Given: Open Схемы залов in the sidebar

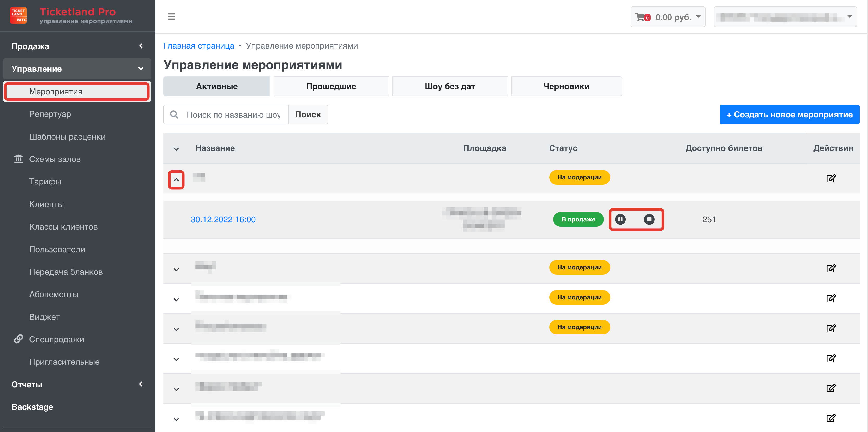Looking at the screenshot, I should (55, 159).
